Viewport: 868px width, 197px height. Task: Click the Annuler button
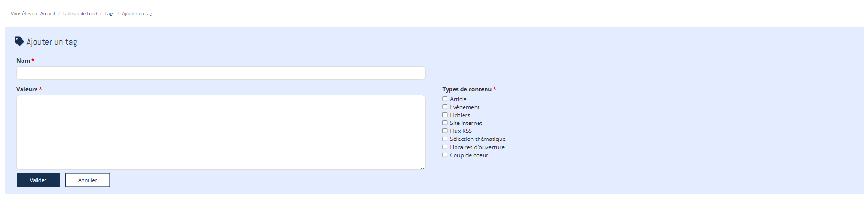(x=88, y=180)
